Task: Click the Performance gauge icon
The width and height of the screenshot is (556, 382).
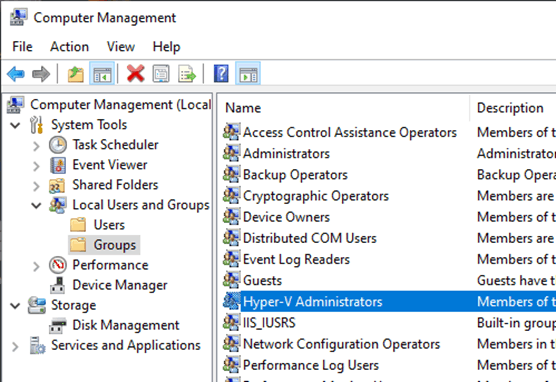Action: click(x=58, y=265)
